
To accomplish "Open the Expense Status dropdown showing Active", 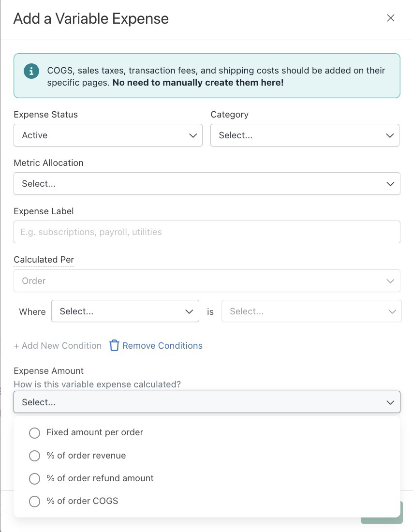I will coord(108,135).
